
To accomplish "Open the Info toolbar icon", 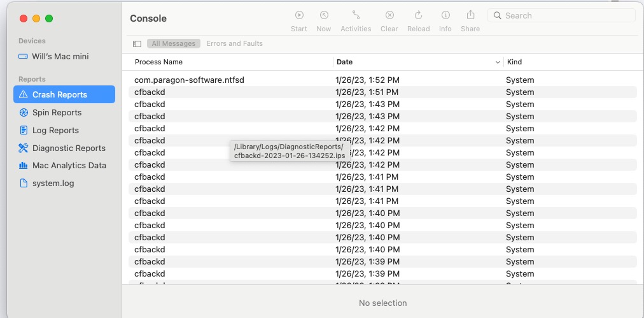I will click(445, 15).
